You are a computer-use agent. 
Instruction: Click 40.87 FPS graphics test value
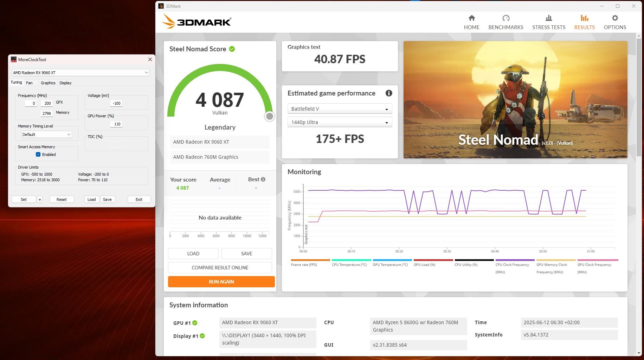(x=340, y=59)
